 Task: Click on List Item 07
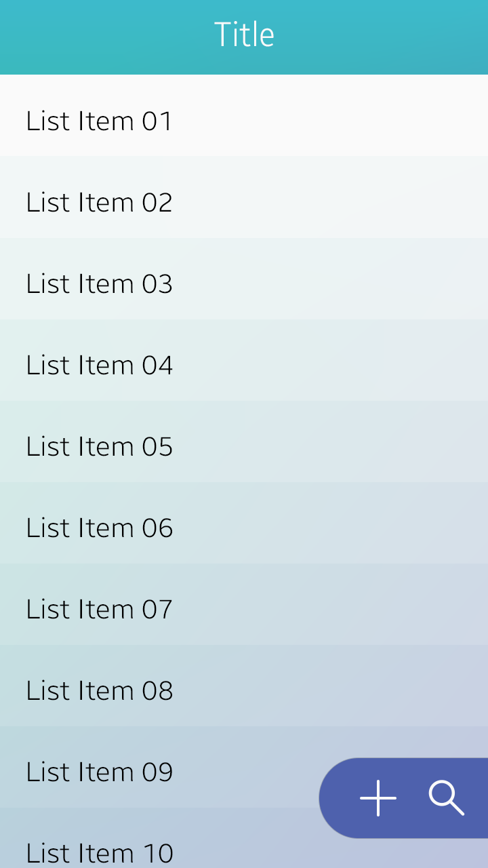100,610
